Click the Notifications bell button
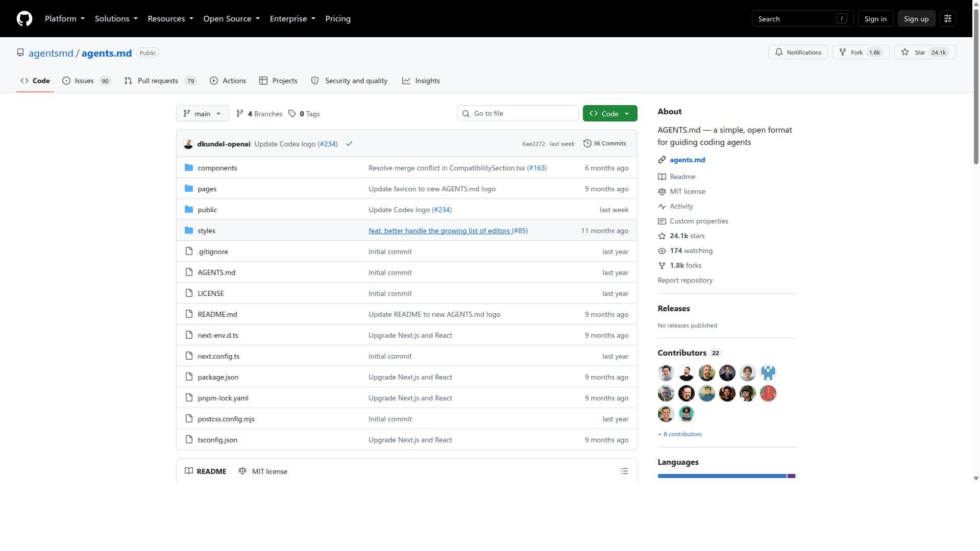Image resolution: width=980 pixels, height=551 pixels. point(798,53)
